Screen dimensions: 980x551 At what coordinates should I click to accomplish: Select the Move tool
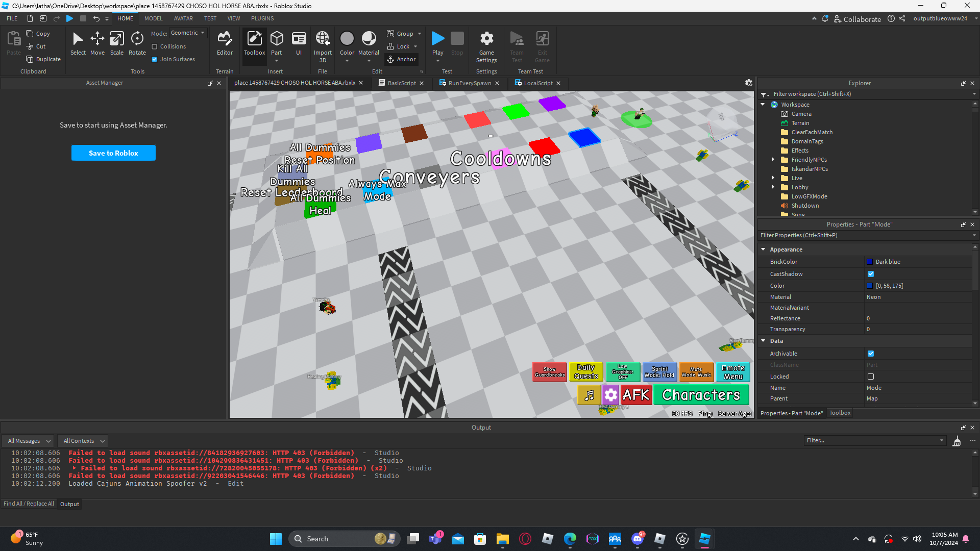97,43
